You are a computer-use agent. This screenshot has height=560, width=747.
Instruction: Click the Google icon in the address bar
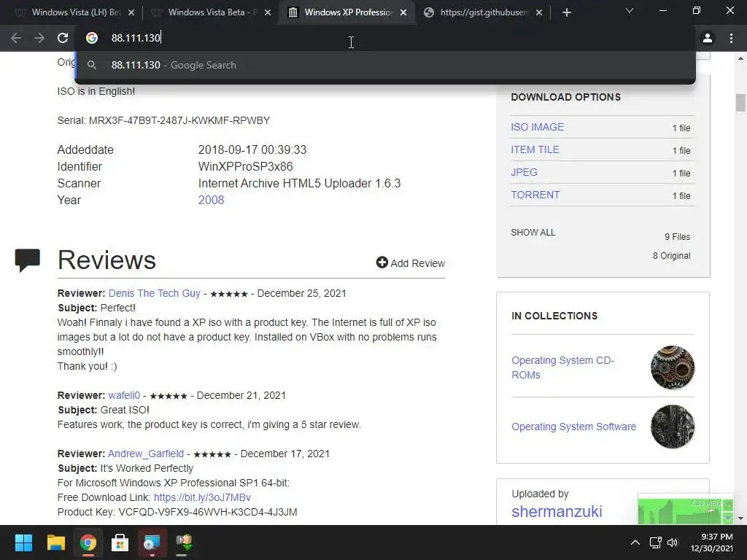click(x=92, y=38)
